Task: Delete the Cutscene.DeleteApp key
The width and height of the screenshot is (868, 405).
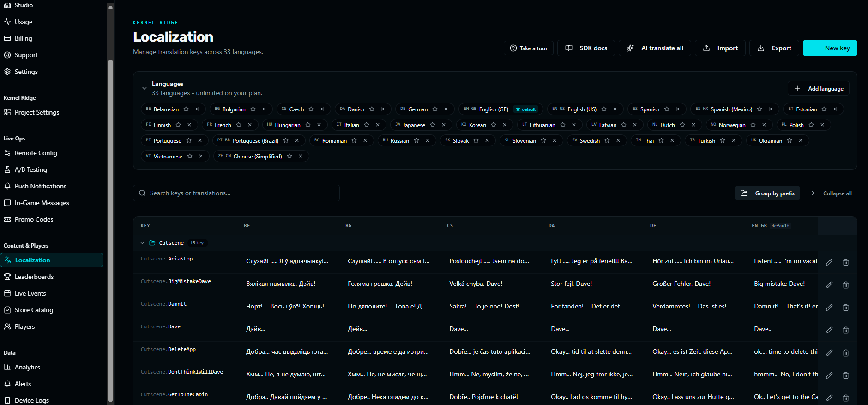Action: pyautogui.click(x=846, y=353)
